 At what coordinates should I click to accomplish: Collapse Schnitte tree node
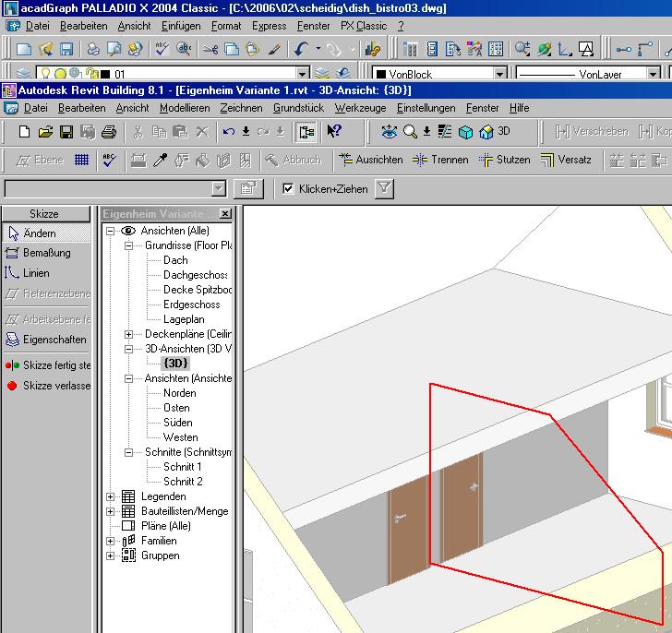click(x=128, y=452)
